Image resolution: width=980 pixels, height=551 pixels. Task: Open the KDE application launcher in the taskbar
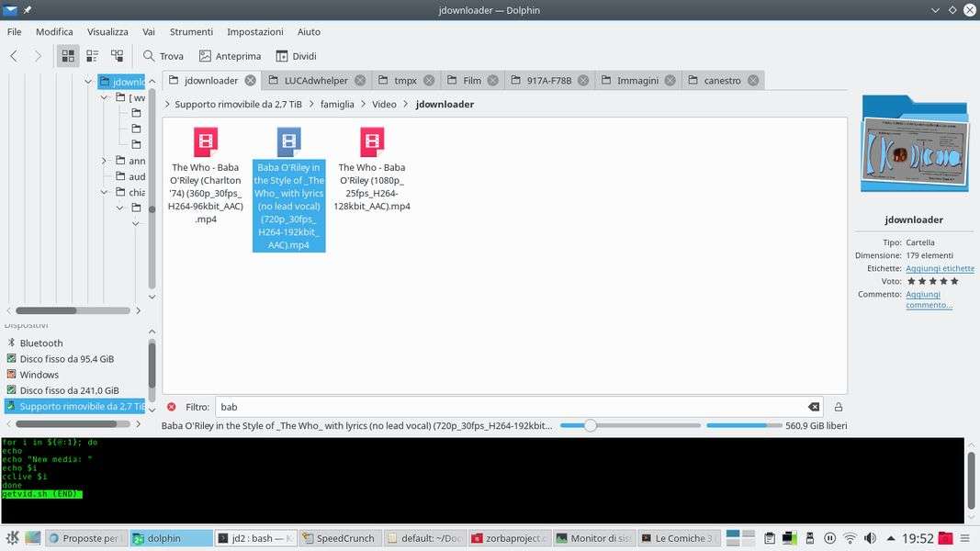[13, 538]
